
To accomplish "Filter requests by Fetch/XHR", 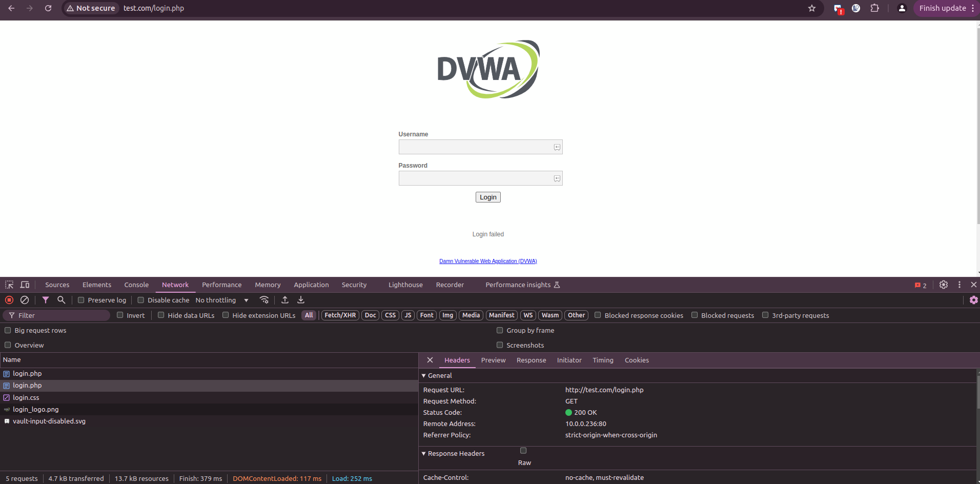I will click(x=340, y=315).
